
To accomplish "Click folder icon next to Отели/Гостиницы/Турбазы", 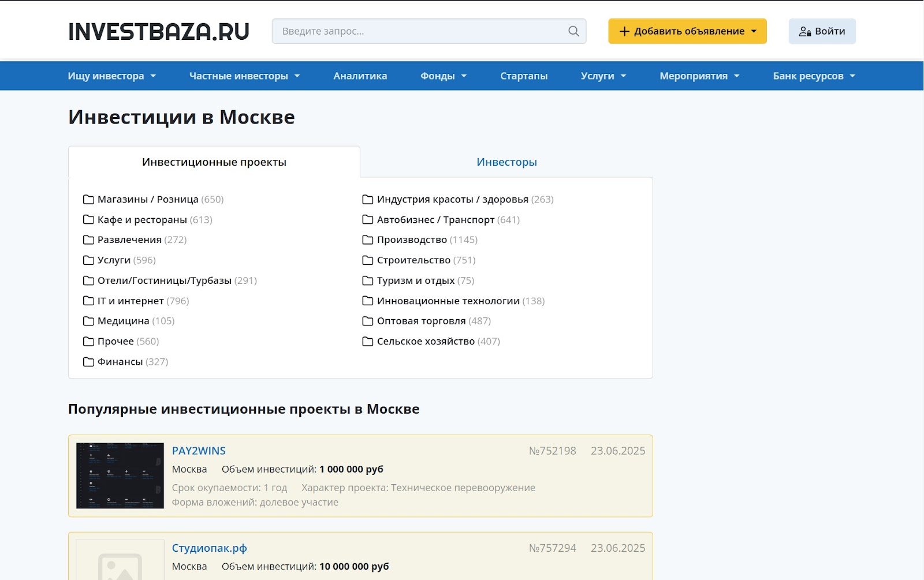I will point(88,280).
